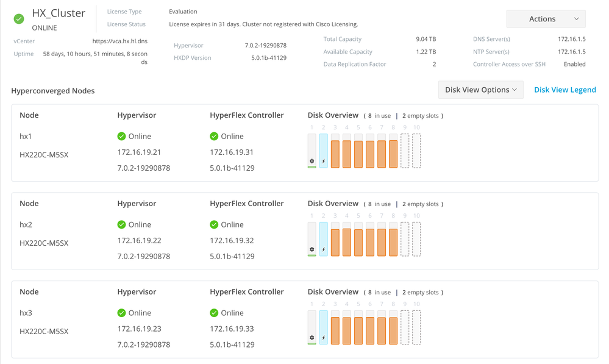Click hx3 controller IP 172.16.19.33
The width and height of the screenshot is (609, 364).
[232, 329]
